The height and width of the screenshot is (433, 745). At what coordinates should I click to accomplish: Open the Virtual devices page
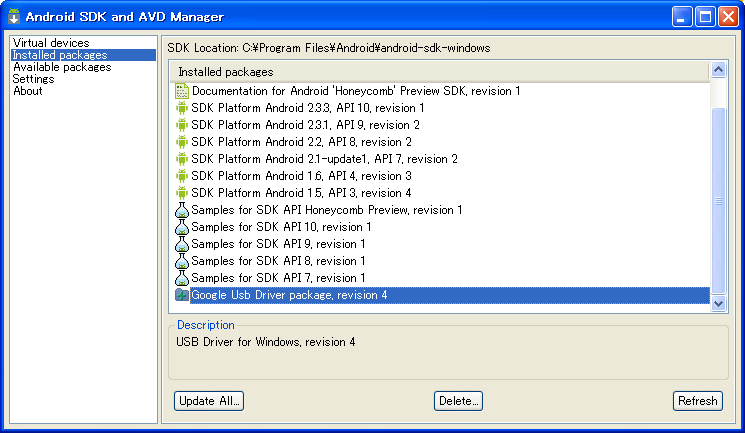point(51,43)
